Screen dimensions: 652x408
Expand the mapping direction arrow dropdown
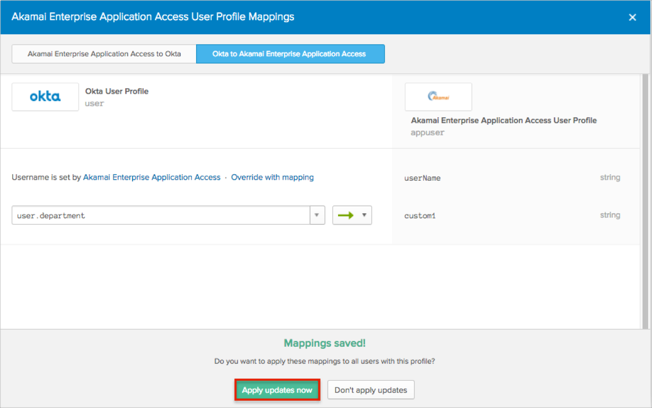point(364,215)
